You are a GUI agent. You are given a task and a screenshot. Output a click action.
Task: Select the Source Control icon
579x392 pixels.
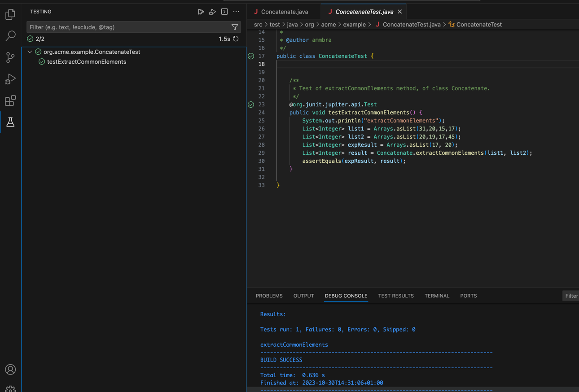click(10, 57)
